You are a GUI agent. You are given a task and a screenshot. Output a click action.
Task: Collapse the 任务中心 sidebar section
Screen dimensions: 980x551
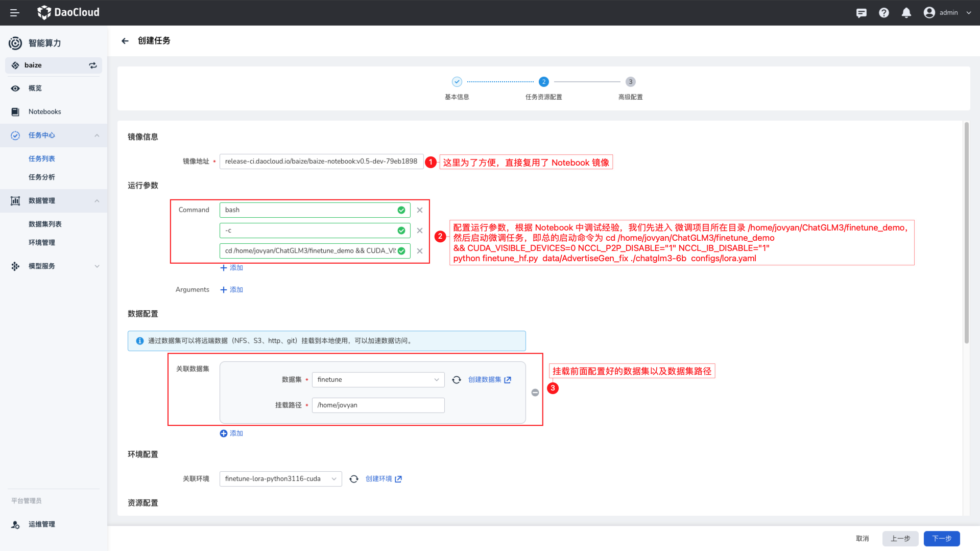[x=97, y=135]
